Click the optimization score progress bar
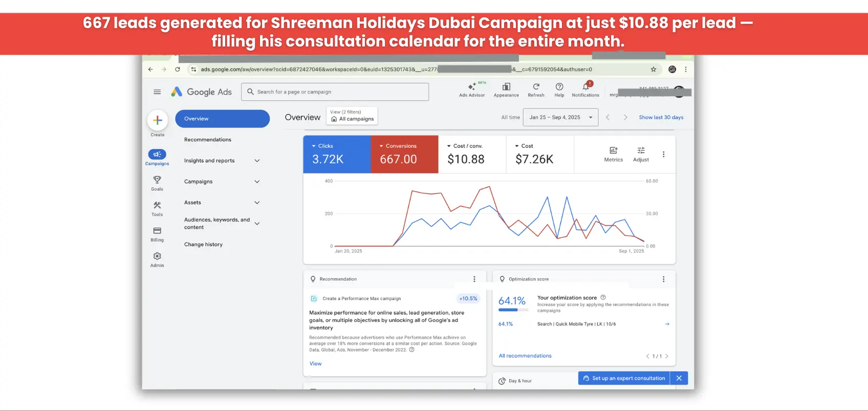The height and width of the screenshot is (411, 868). pyautogui.click(x=512, y=310)
